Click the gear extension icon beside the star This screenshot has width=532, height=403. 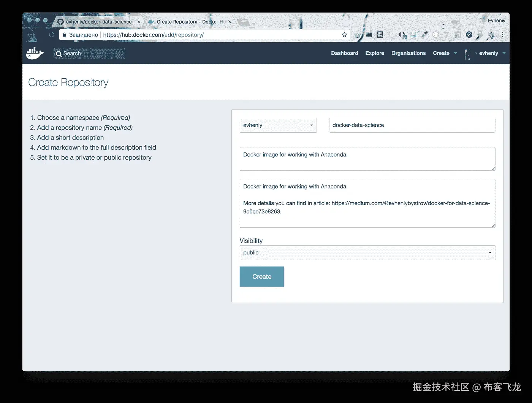coord(358,35)
